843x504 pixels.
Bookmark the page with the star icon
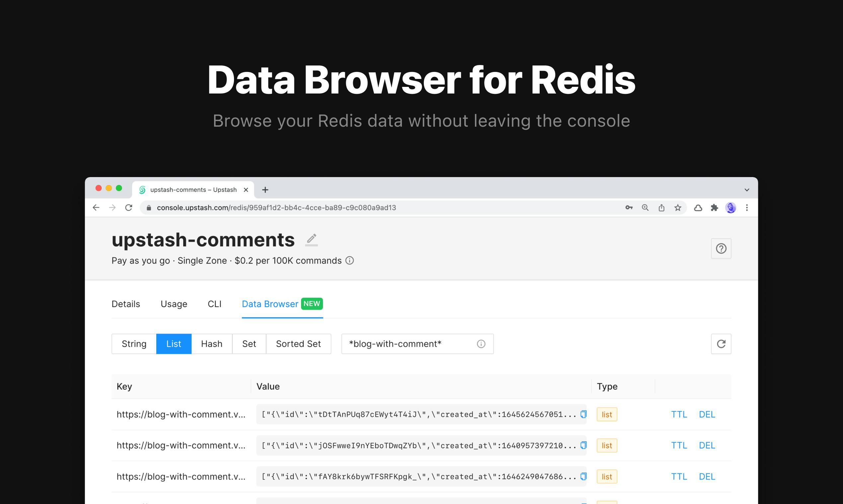pos(678,208)
